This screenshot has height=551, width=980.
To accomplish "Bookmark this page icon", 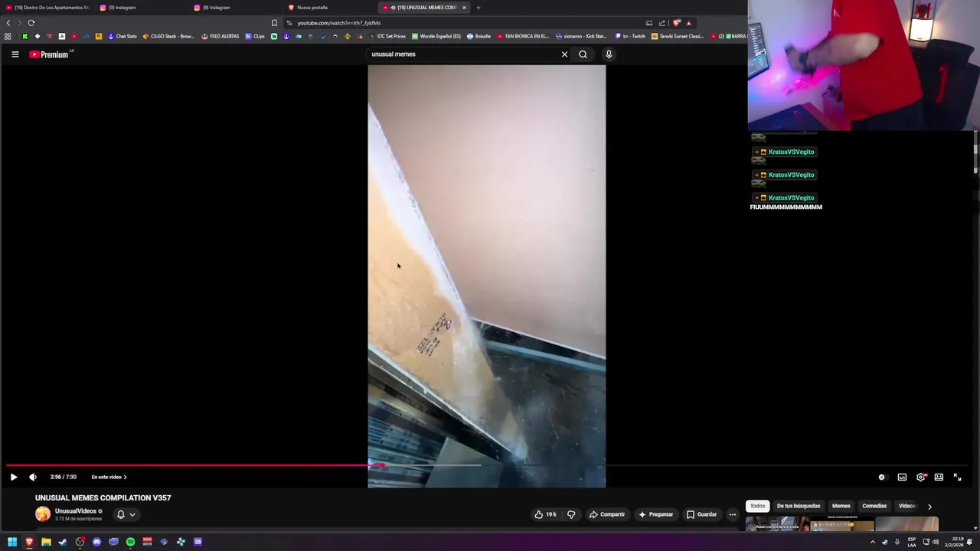I will click(274, 23).
